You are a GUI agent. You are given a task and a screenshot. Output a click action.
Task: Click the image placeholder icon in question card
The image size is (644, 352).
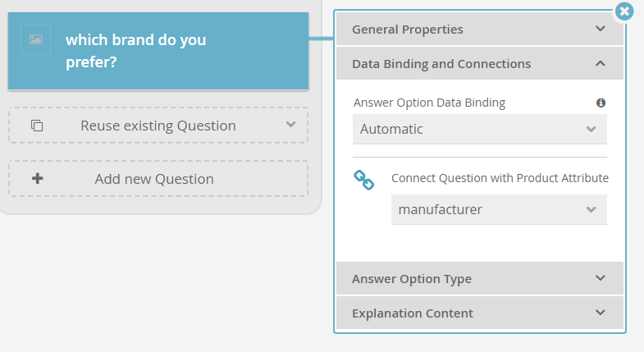36,39
